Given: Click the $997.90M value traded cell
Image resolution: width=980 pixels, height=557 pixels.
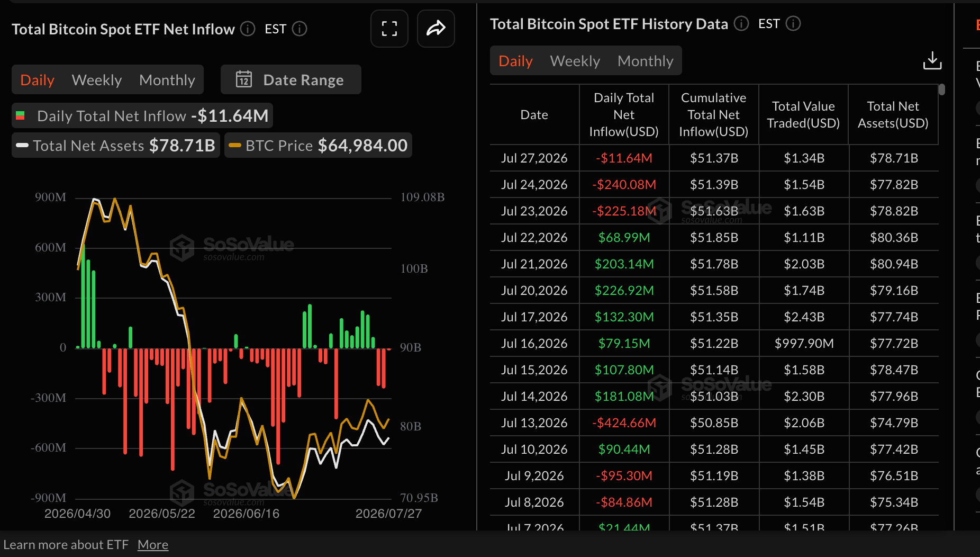Looking at the screenshot, I should coord(804,343).
